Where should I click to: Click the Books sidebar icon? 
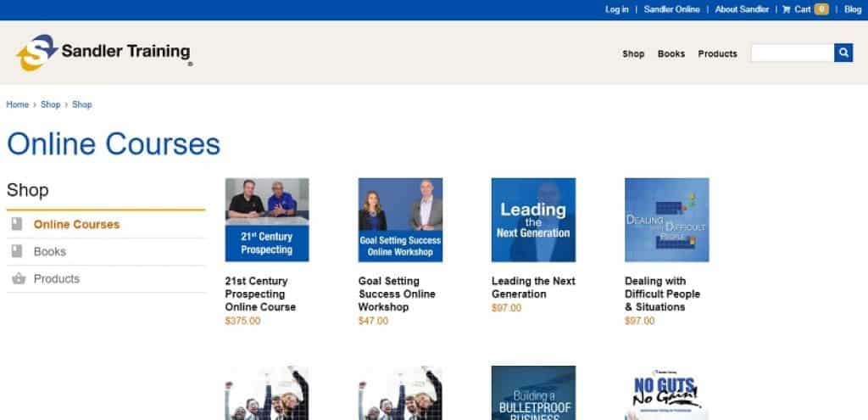pyautogui.click(x=17, y=251)
